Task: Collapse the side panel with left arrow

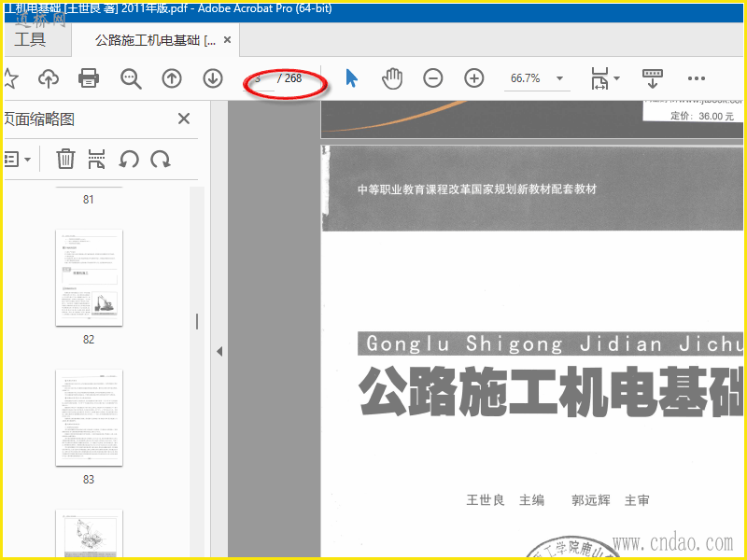Action: pos(219,352)
